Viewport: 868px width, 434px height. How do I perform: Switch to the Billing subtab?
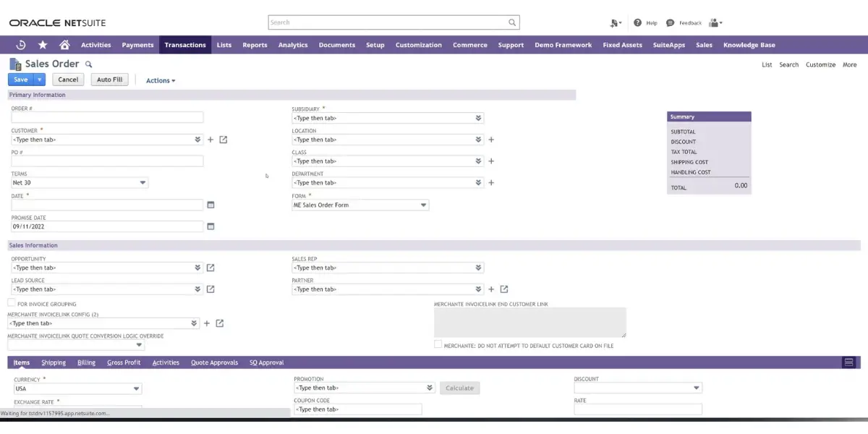(x=87, y=362)
